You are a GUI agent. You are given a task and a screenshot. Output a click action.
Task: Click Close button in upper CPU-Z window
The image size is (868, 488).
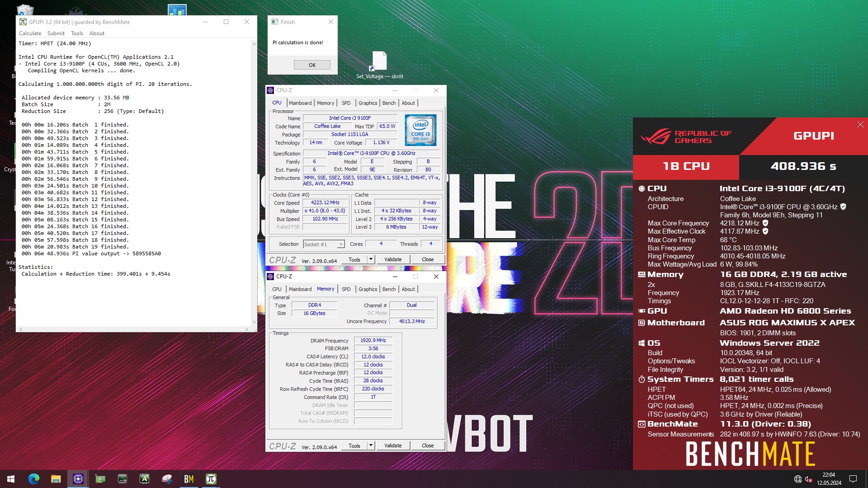[x=428, y=259]
